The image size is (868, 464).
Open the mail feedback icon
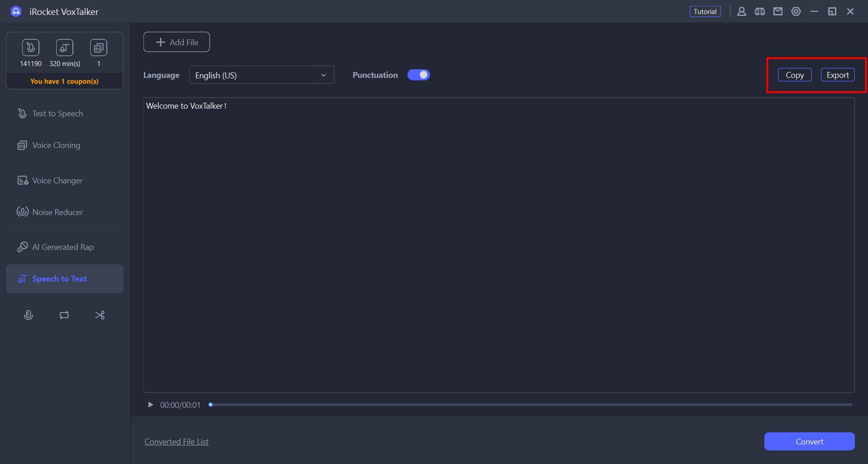click(777, 11)
